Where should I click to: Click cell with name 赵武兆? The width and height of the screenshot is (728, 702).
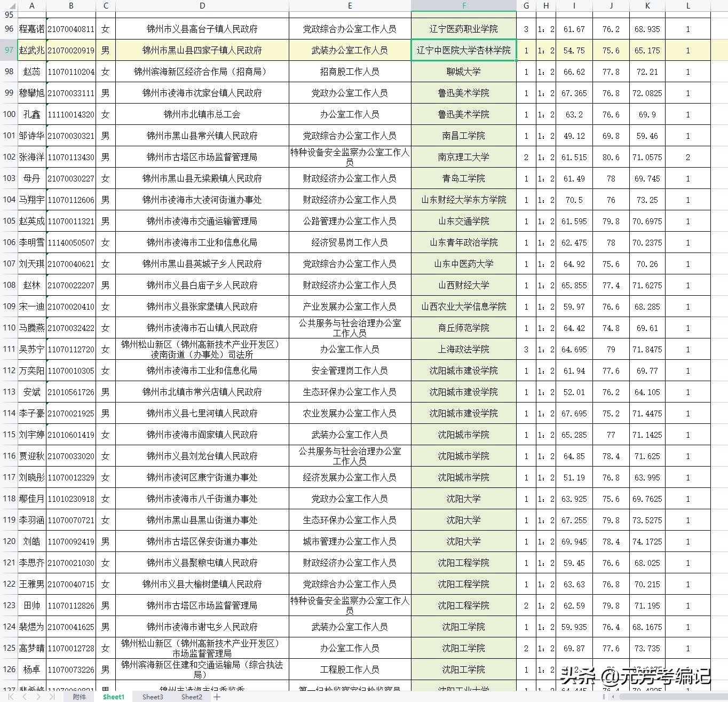click(32, 50)
